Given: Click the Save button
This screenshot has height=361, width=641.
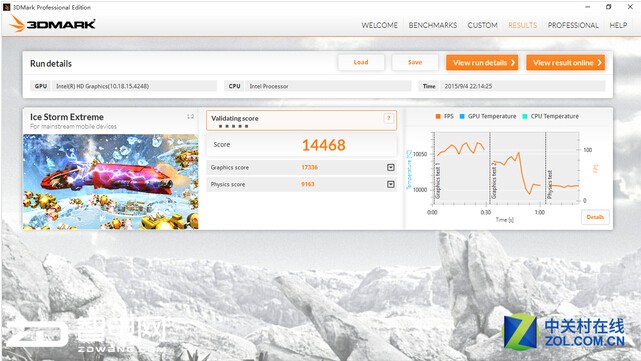Looking at the screenshot, I should coord(415,63).
